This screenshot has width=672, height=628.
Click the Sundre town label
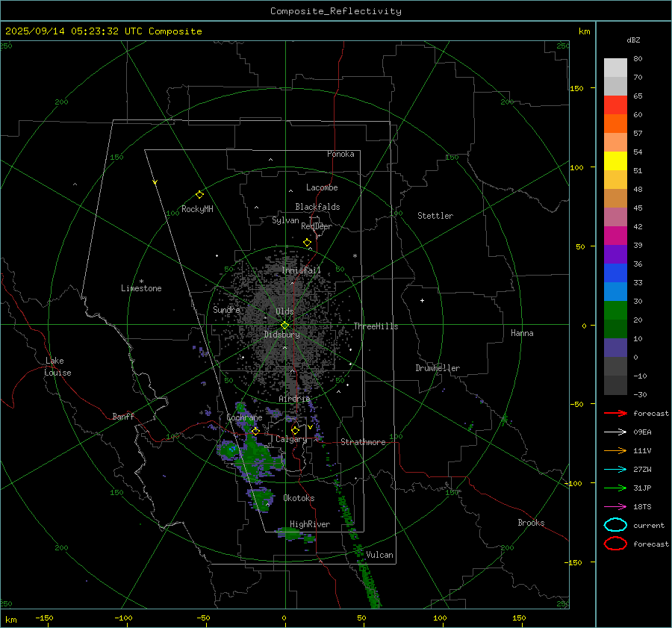(226, 309)
